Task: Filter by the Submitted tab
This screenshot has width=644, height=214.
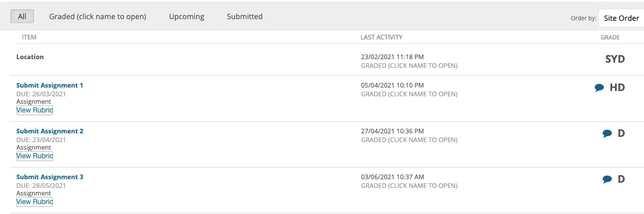Action: 245,16
